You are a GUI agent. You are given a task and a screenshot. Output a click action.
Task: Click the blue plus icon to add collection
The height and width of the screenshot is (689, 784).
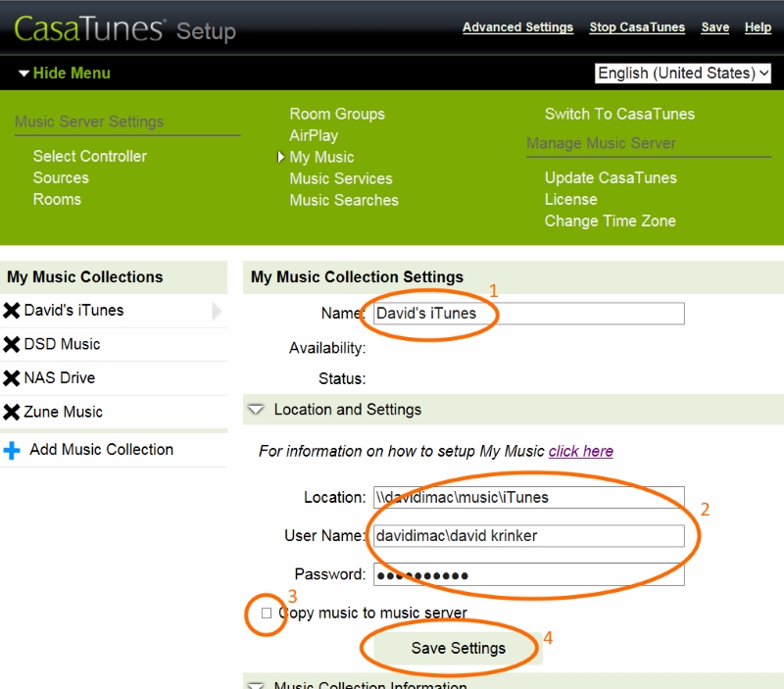point(12,450)
